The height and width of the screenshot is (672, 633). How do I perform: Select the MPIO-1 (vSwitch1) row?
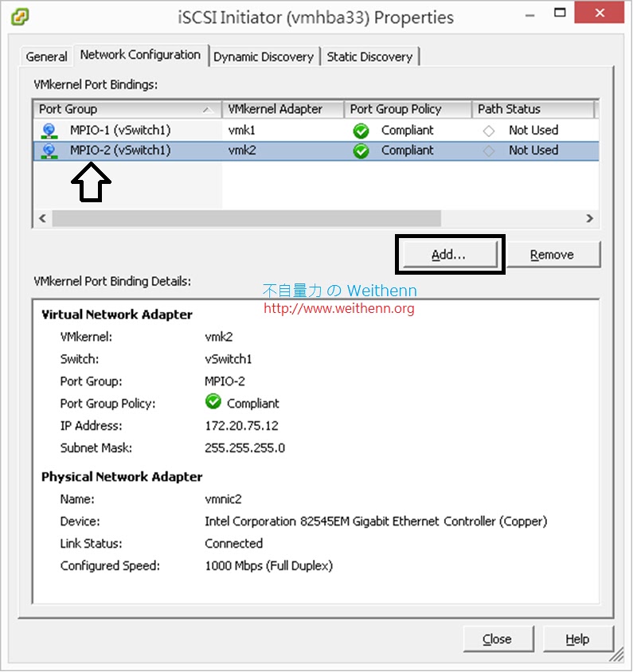316,131
